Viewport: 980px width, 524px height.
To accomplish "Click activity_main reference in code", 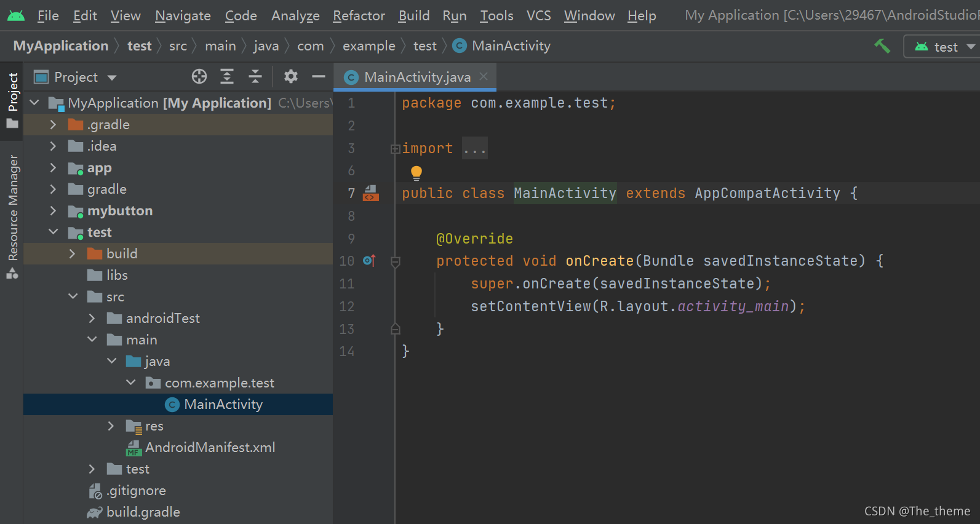I will [x=733, y=306].
